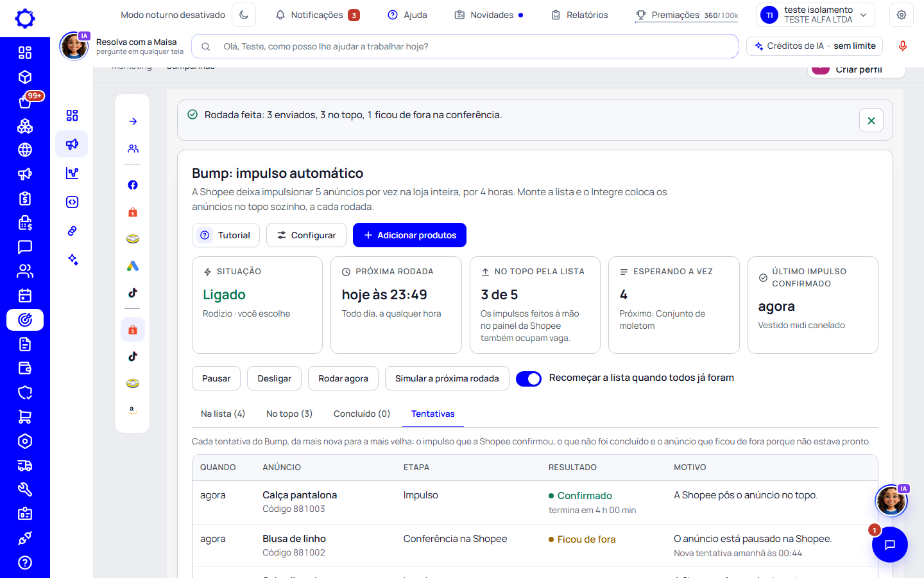Dismiss the 'Rodada feita' notification
The width and height of the screenshot is (924, 578).
[871, 120]
